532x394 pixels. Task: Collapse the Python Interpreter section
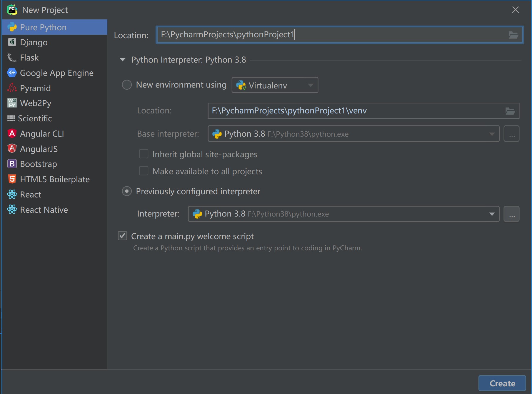[123, 60]
